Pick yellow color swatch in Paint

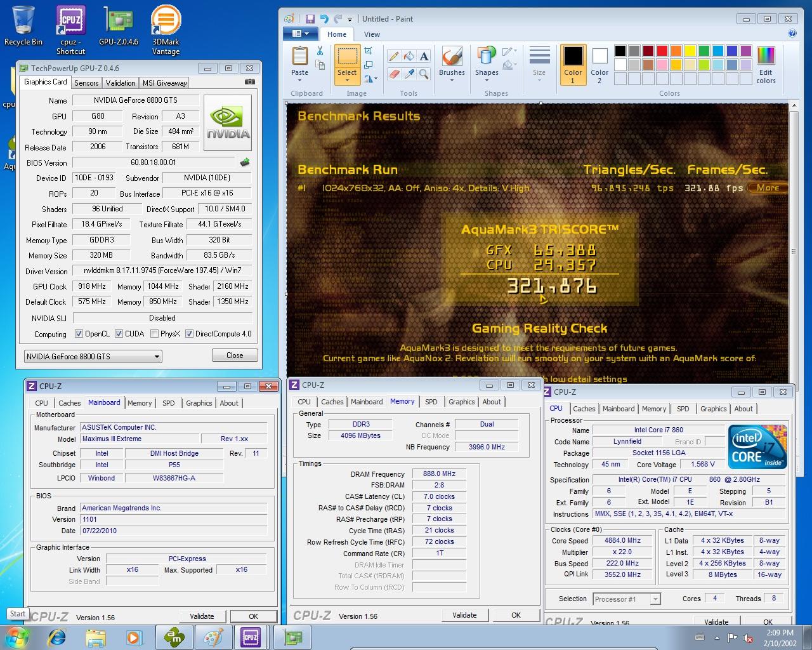(x=690, y=51)
